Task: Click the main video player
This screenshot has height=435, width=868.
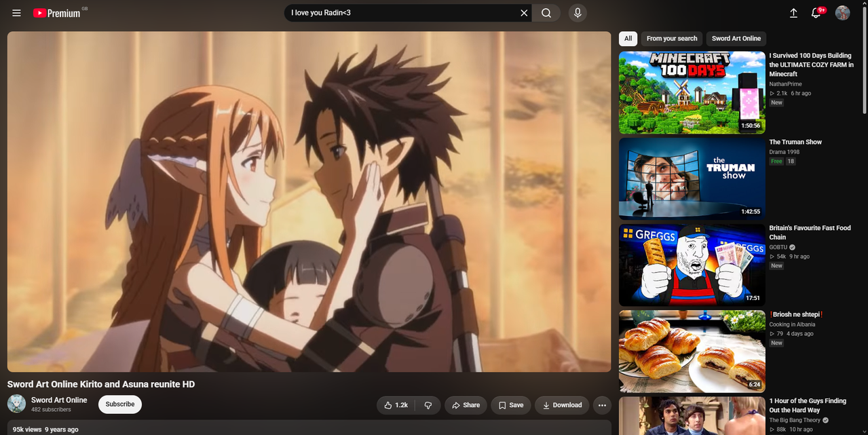Action: pos(309,202)
